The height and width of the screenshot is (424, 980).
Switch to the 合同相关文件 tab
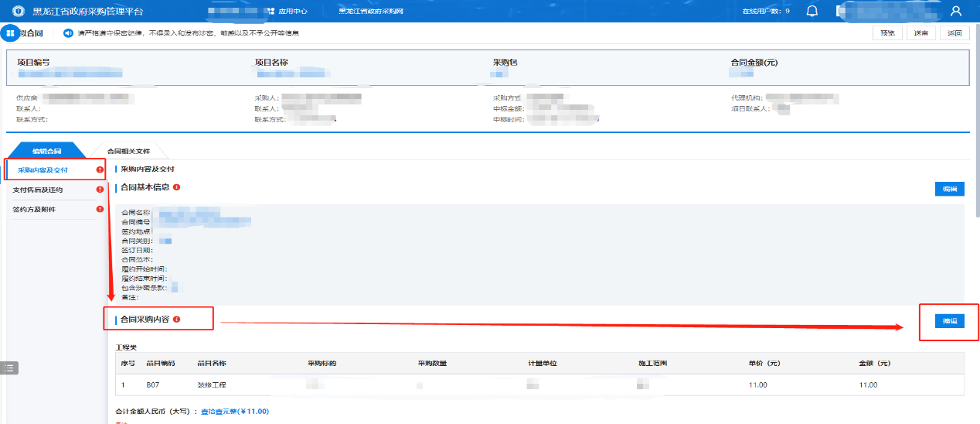[x=128, y=151]
